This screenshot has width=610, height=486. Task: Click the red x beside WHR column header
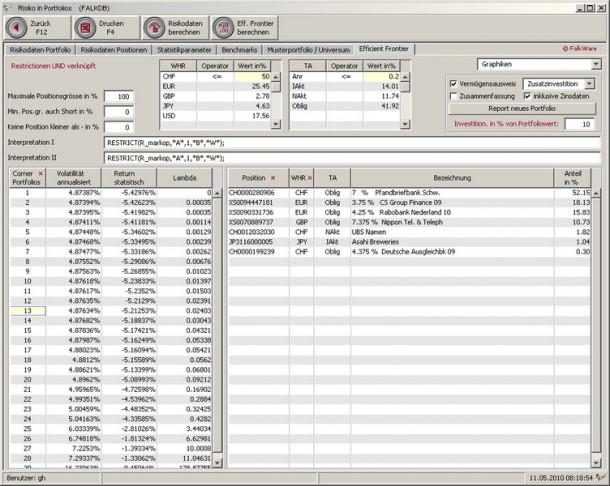308,176
